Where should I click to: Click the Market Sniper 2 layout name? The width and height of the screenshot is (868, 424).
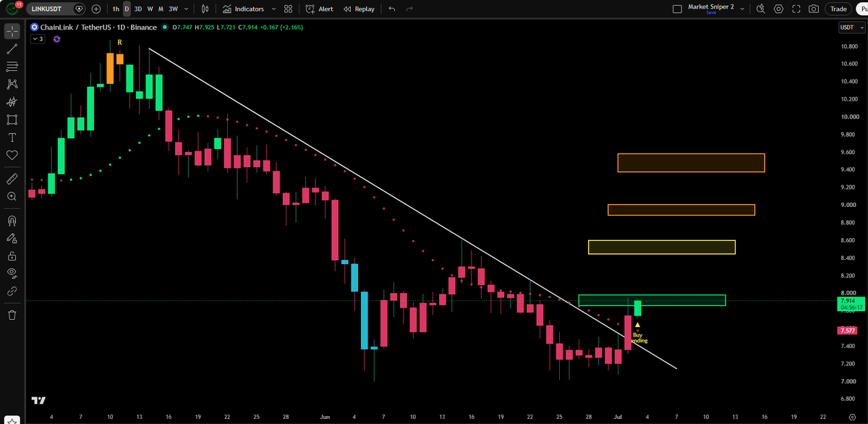[711, 7]
